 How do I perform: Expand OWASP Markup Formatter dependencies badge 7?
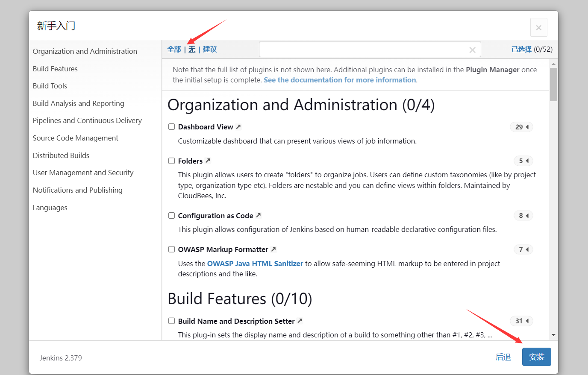[x=523, y=249]
